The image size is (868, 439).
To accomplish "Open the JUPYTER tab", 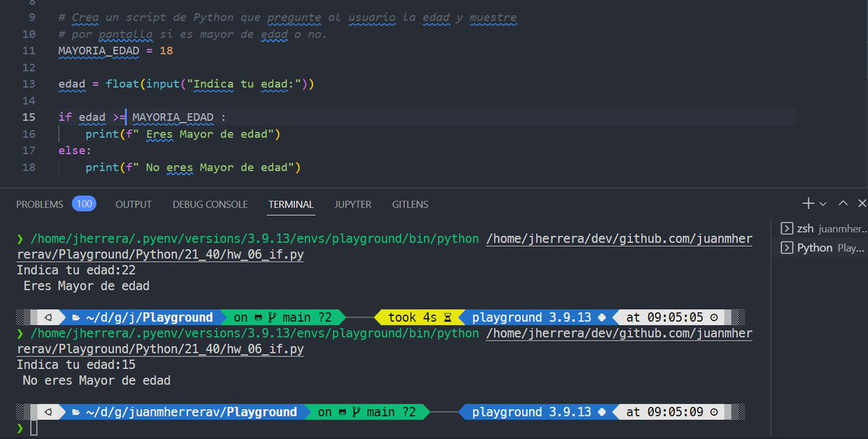I will pos(353,205).
